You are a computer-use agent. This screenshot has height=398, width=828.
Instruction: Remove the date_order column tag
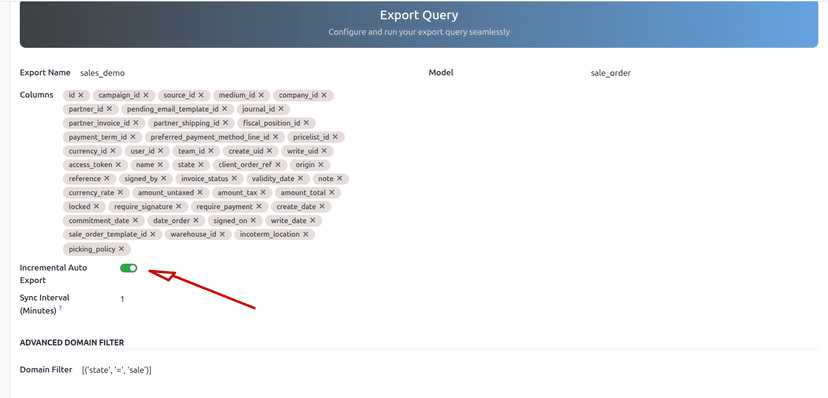(195, 220)
